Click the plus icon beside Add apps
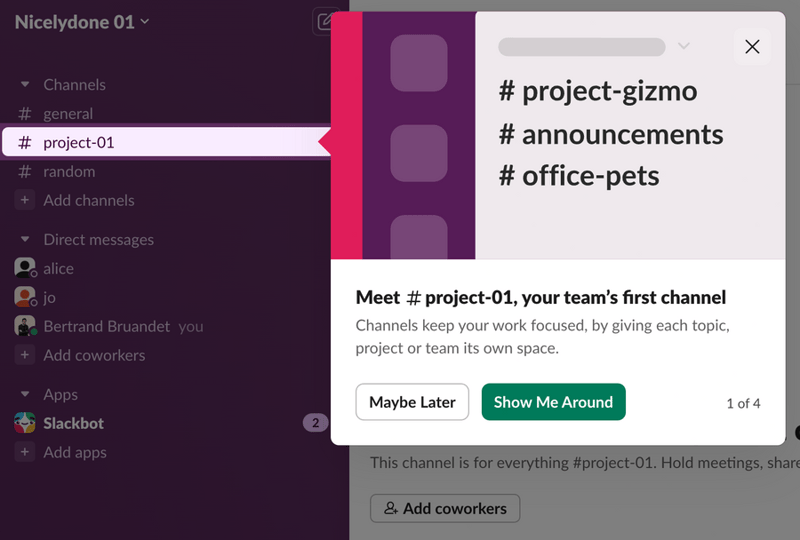This screenshot has width=800, height=540. pos(24,452)
